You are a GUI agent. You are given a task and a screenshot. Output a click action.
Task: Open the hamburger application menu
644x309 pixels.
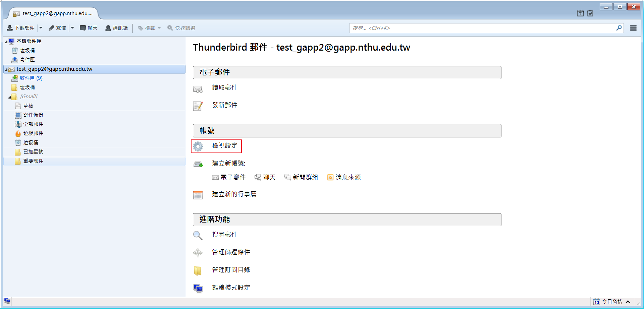(633, 28)
